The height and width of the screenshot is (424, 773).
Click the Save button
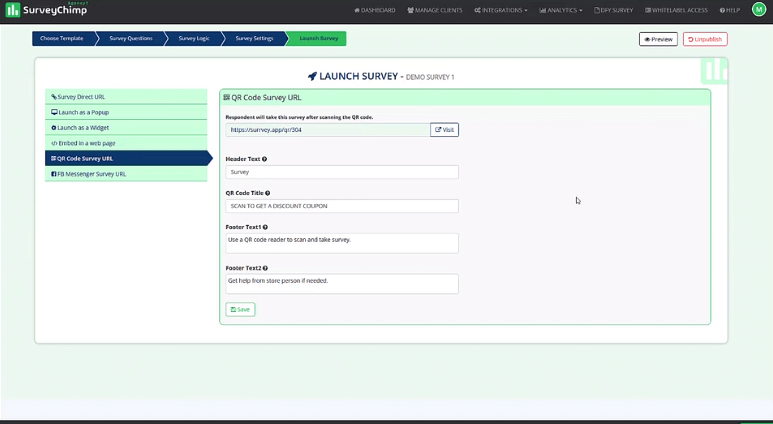coord(241,310)
